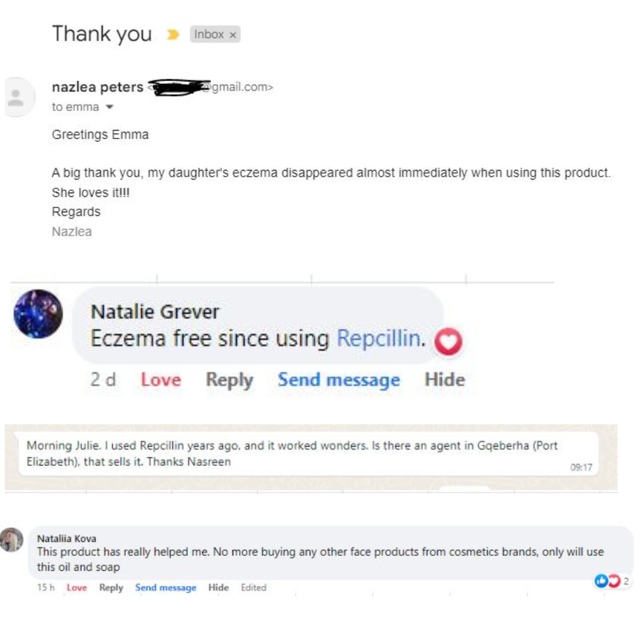Click the Nataliia Kova name link
Image resolution: width=644 pixels, height=644 pixels.
click(66, 538)
